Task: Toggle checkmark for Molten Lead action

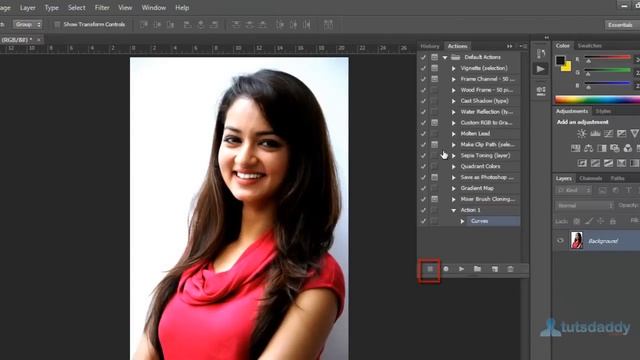Action: coord(423,133)
